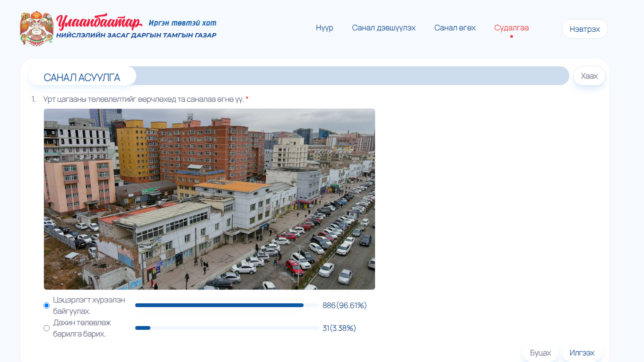Viewport: 644px width, 362px height.
Task: Click the Ulaanbaatar city emblem icon
Action: click(36, 28)
